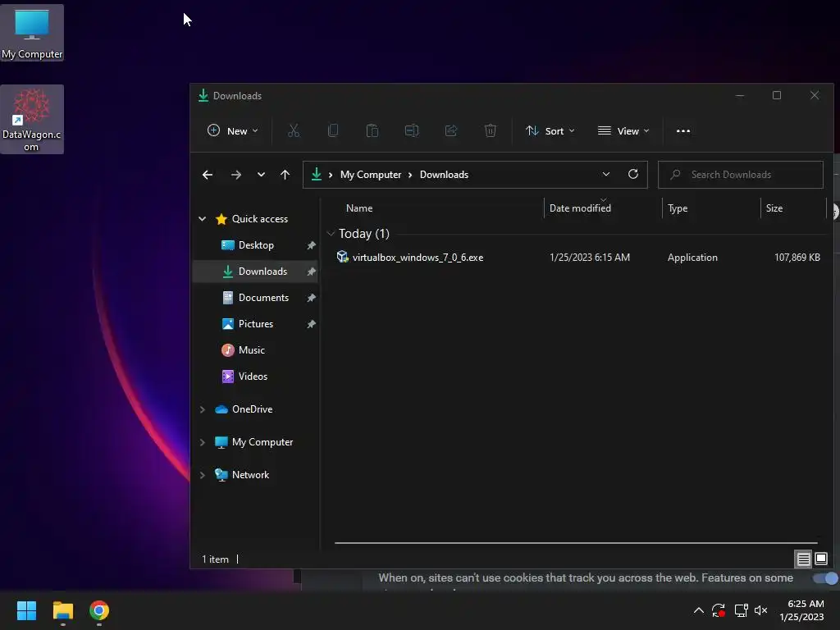The width and height of the screenshot is (840, 630).
Task: Go forward with the right arrow
Action: 235,175
